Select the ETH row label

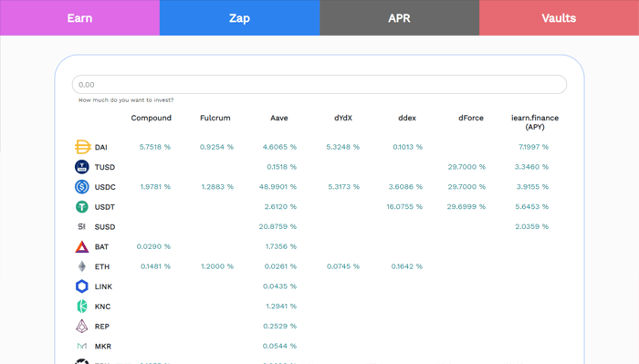tap(102, 267)
